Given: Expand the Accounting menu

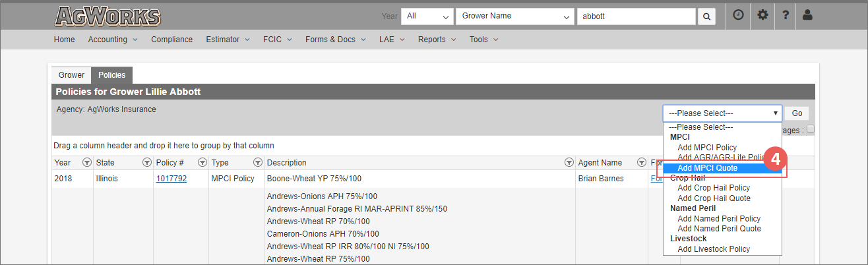Looking at the screenshot, I should click(113, 40).
